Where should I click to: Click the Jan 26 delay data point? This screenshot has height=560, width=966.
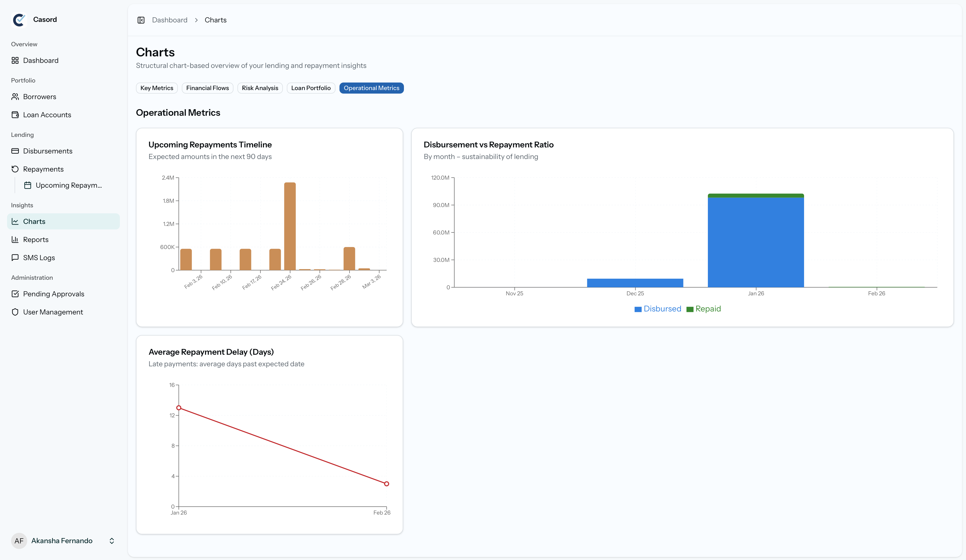coord(179,408)
